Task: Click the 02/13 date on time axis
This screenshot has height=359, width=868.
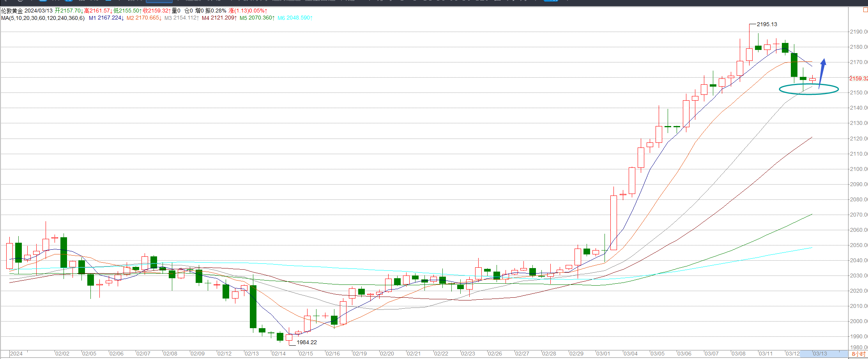Action: 251,354
